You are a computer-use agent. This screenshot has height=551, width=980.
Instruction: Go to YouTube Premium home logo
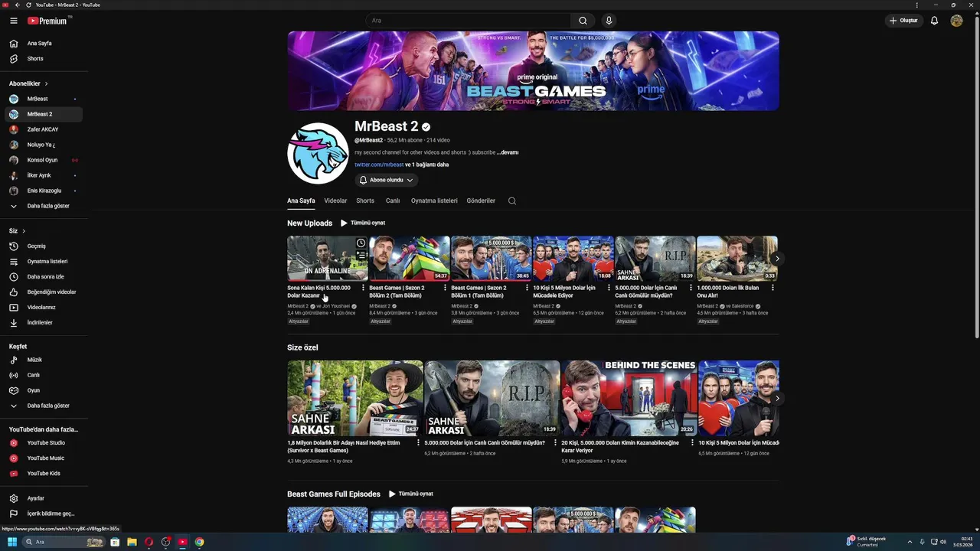(x=49, y=21)
